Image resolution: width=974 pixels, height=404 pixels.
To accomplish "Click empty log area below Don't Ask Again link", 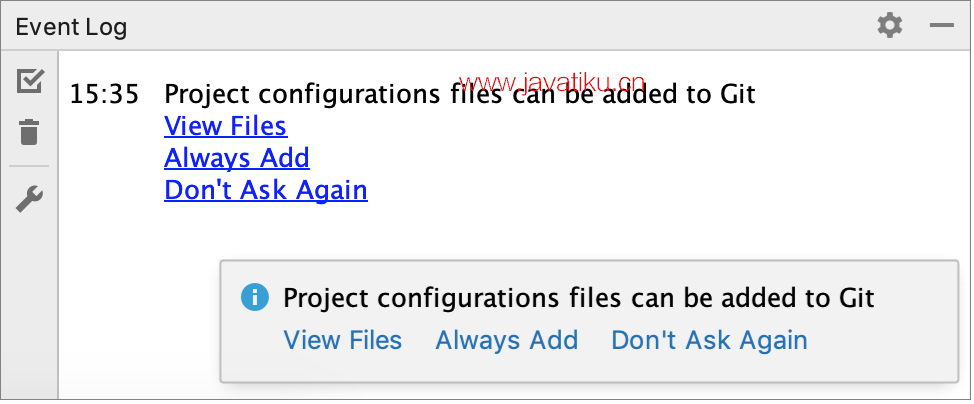I will [x=137, y=298].
